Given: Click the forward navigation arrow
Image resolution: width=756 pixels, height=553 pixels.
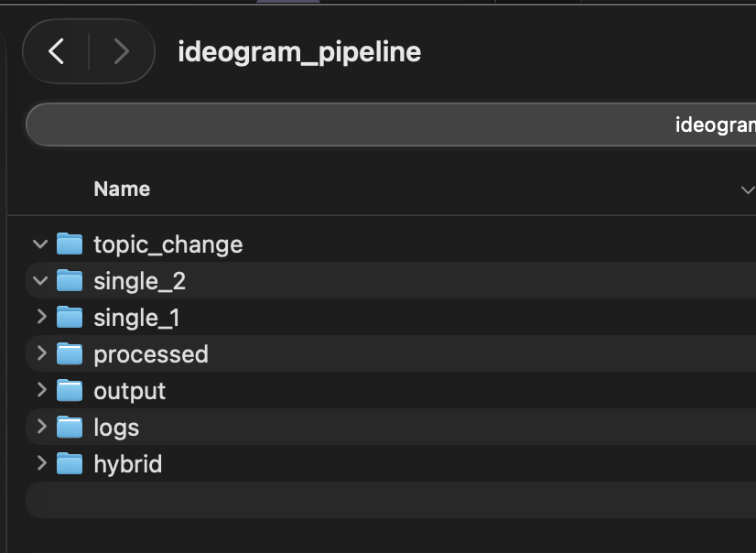Looking at the screenshot, I should click(x=122, y=51).
